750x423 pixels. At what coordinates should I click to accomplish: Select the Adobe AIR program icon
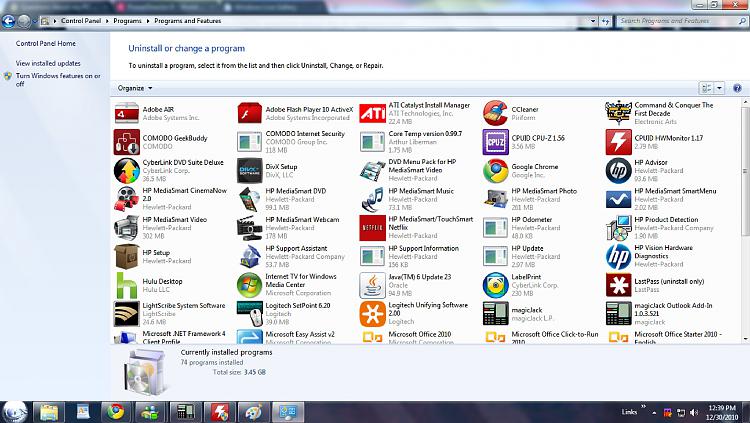pyautogui.click(x=127, y=113)
